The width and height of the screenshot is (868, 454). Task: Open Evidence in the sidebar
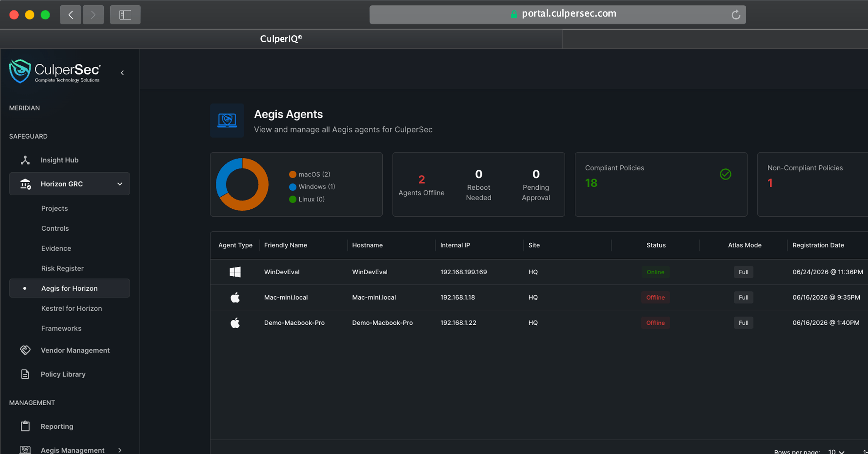[56, 248]
